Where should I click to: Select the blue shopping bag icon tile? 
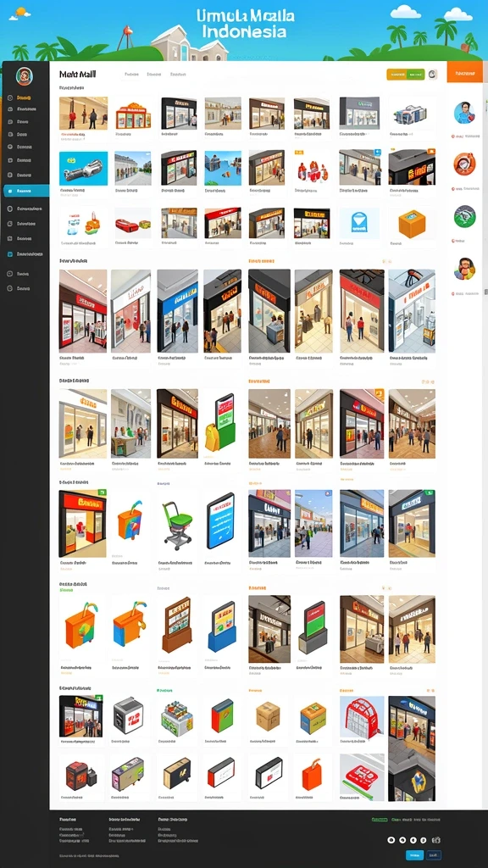pyautogui.click(x=359, y=224)
